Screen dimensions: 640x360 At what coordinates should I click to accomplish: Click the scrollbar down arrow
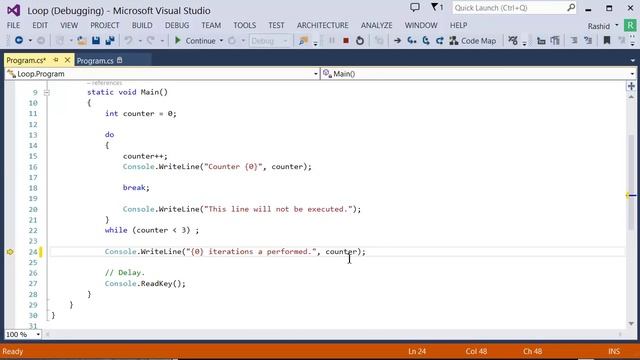(631, 324)
